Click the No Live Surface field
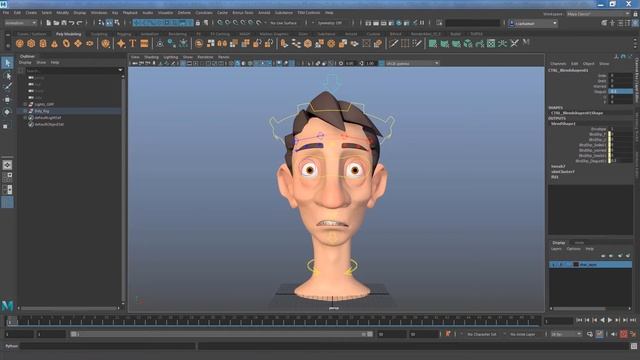640x360 pixels. (283, 23)
